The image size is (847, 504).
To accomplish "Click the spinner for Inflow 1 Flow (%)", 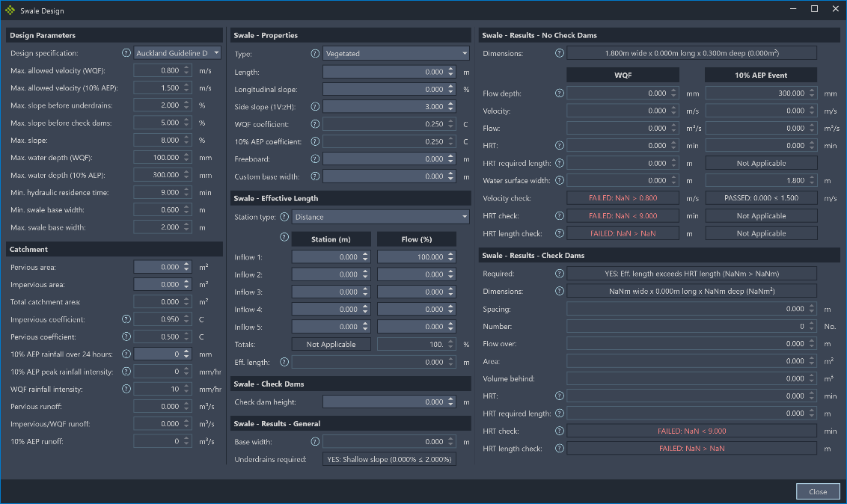I will point(450,256).
